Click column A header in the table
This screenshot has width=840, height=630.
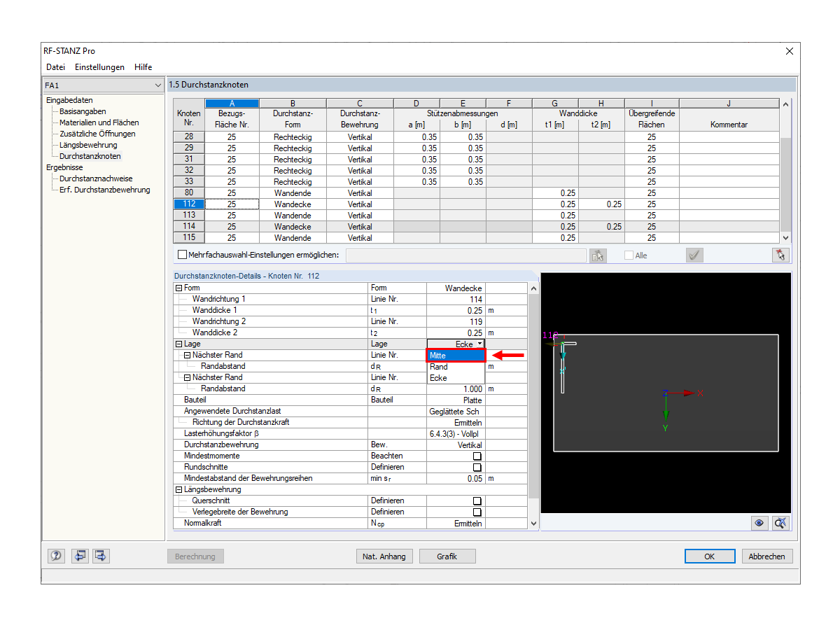(232, 104)
